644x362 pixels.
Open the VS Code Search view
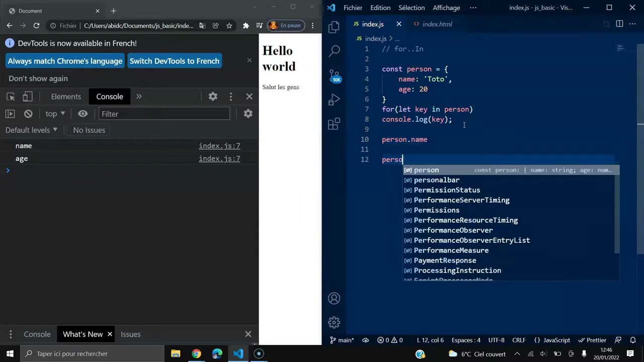pyautogui.click(x=334, y=51)
